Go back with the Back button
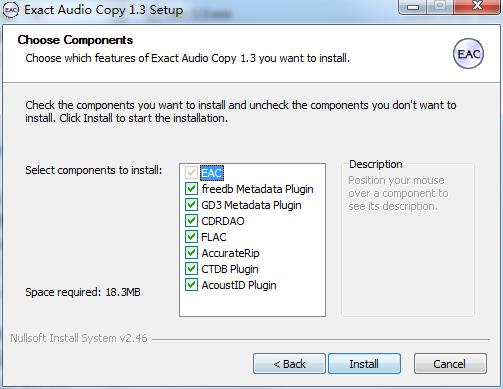Image resolution: width=503 pixels, height=389 pixels. click(x=289, y=364)
